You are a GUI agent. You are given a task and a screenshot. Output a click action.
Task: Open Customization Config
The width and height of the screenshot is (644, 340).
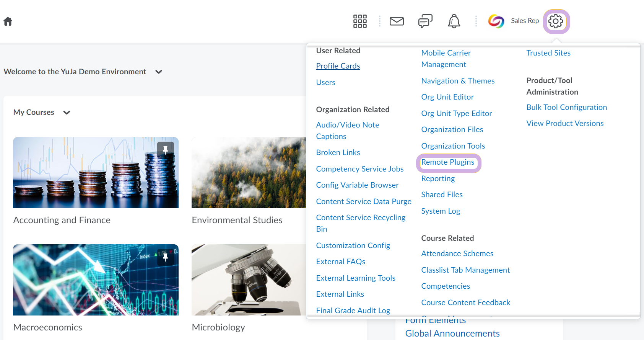[x=353, y=245]
